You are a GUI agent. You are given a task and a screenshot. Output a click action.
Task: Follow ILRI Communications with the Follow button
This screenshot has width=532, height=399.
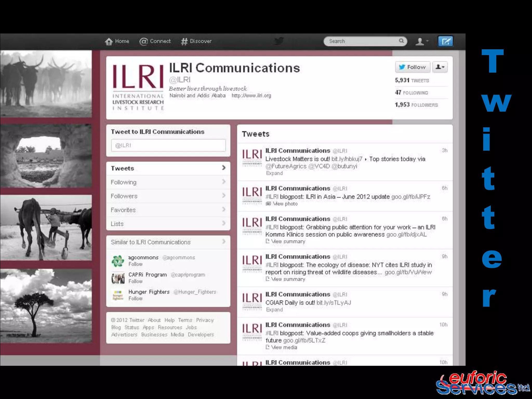pos(413,67)
